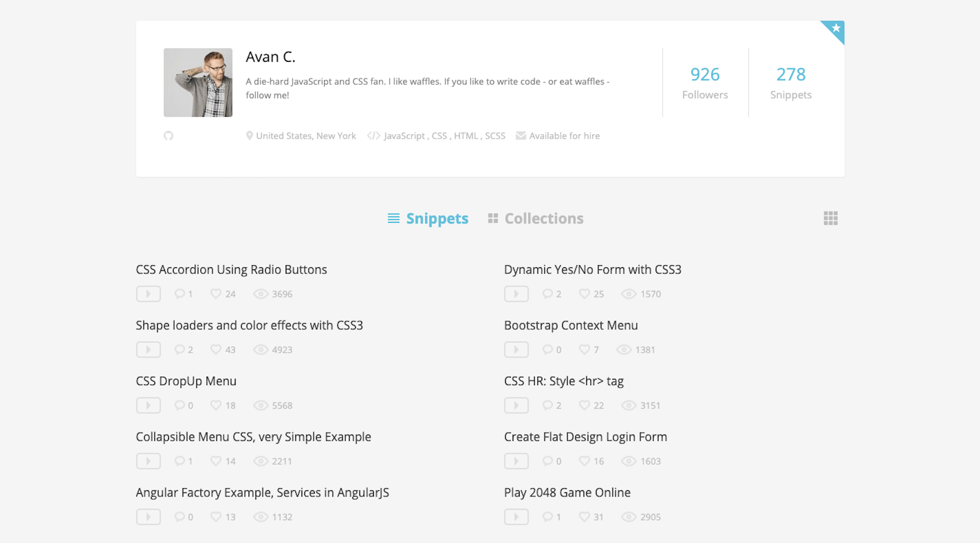Screen dimensions: 980x543
Task: Click the location pin icon
Action: coord(249,136)
